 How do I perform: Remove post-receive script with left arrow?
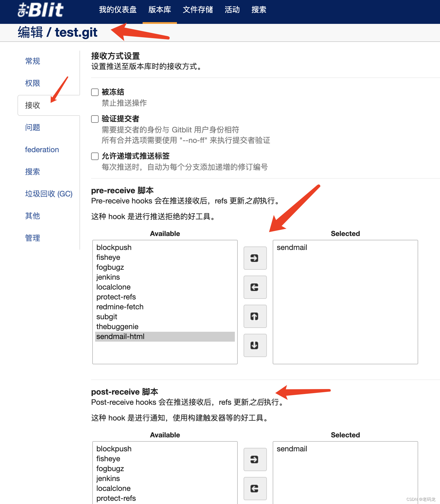coord(255,489)
